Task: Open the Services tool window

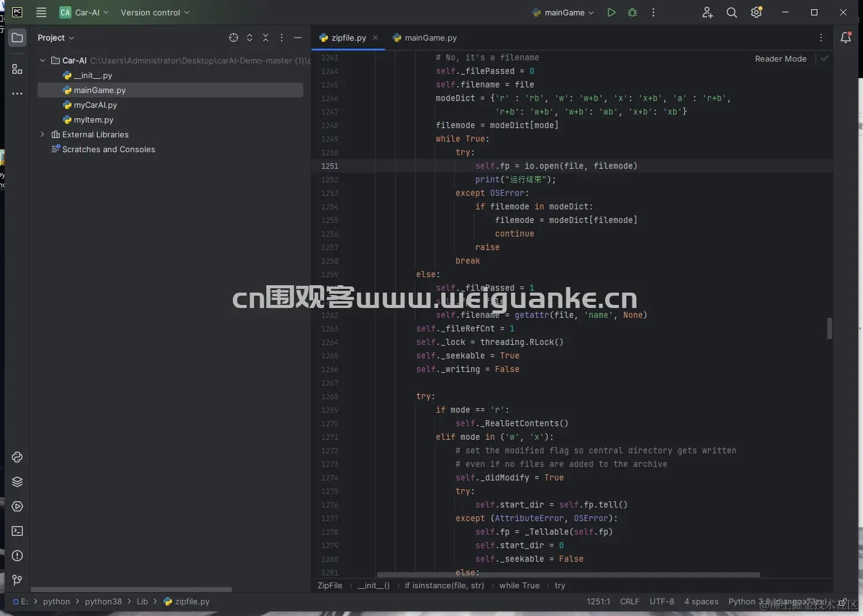Action: point(17,506)
